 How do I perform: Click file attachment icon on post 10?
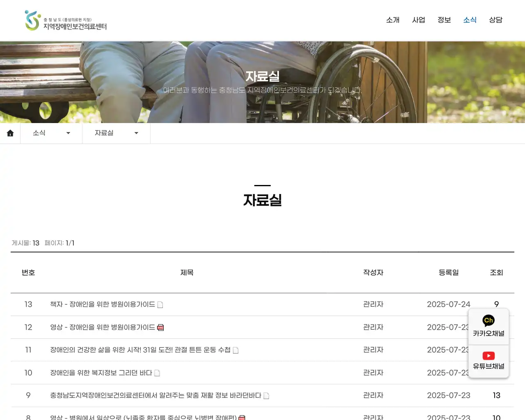coord(157,373)
